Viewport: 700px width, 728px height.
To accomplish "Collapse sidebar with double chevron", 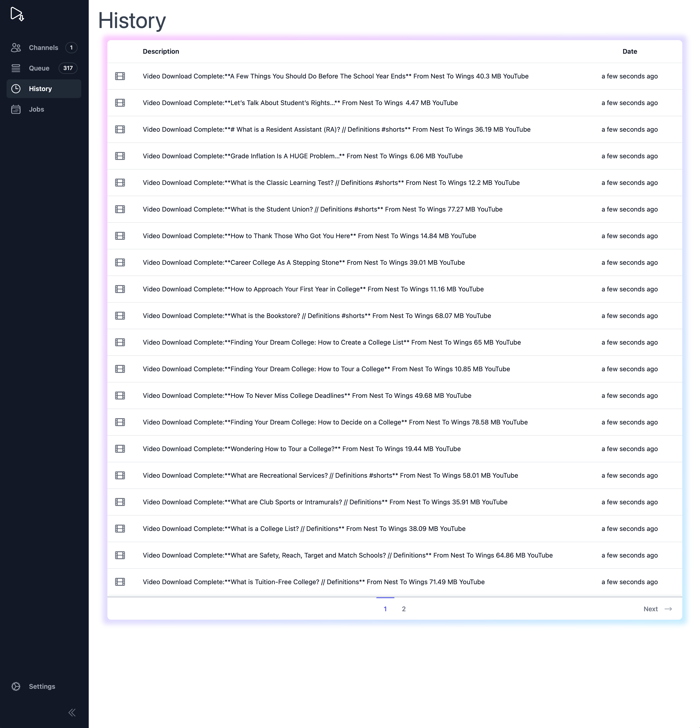I will [72, 712].
